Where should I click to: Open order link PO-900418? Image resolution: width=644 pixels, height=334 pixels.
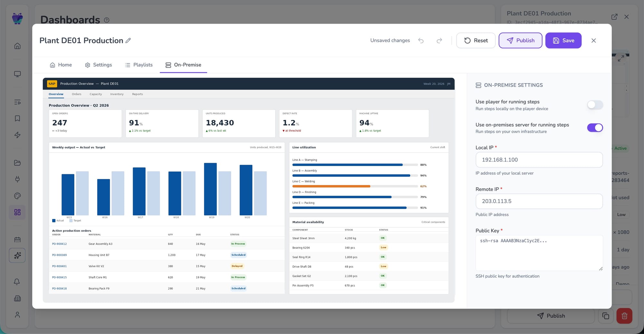click(x=60, y=289)
